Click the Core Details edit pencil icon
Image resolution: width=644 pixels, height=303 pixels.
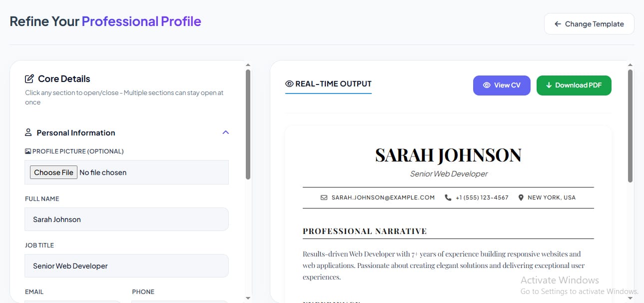coord(29,78)
